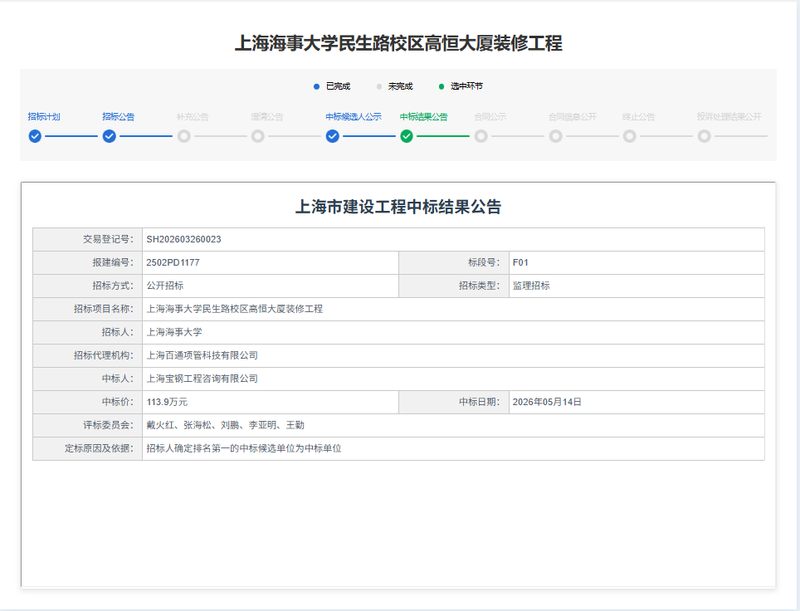Click blue checkmark circle under 中标候选人公示
Image resolution: width=800 pixels, height=611 pixels.
[x=332, y=136]
